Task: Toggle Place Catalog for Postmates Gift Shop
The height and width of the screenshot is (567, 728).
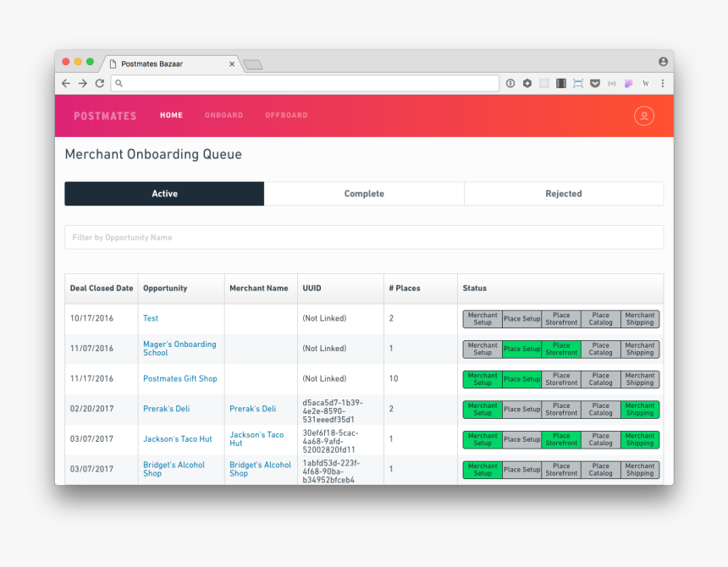Action: pyautogui.click(x=600, y=379)
